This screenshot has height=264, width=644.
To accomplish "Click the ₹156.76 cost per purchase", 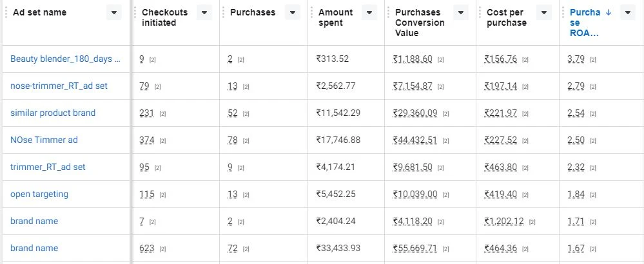I will pos(501,59).
